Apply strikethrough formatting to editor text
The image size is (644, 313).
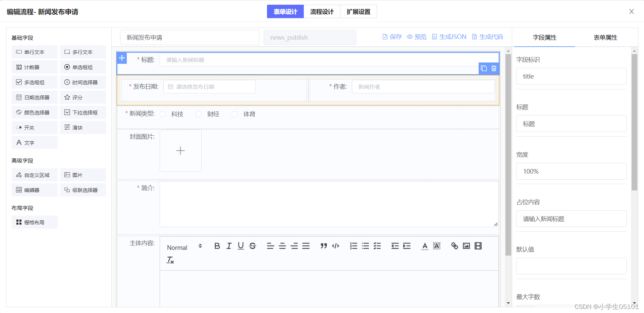click(253, 246)
